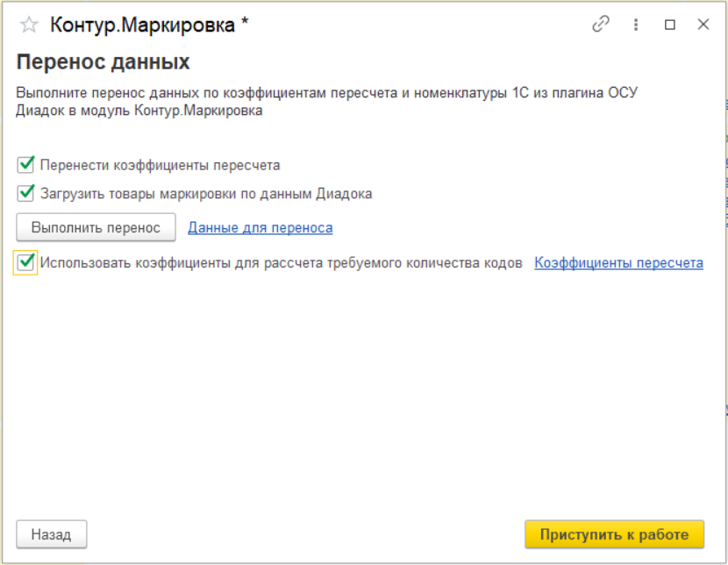
Task: Click the Диадок в модуль Контур.Маркировка text line
Action: pos(139,111)
